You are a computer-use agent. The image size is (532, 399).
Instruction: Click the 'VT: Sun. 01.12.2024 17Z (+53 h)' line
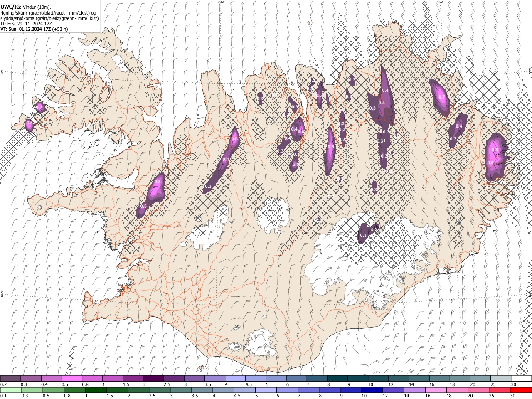pyautogui.click(x=34, y=29)
